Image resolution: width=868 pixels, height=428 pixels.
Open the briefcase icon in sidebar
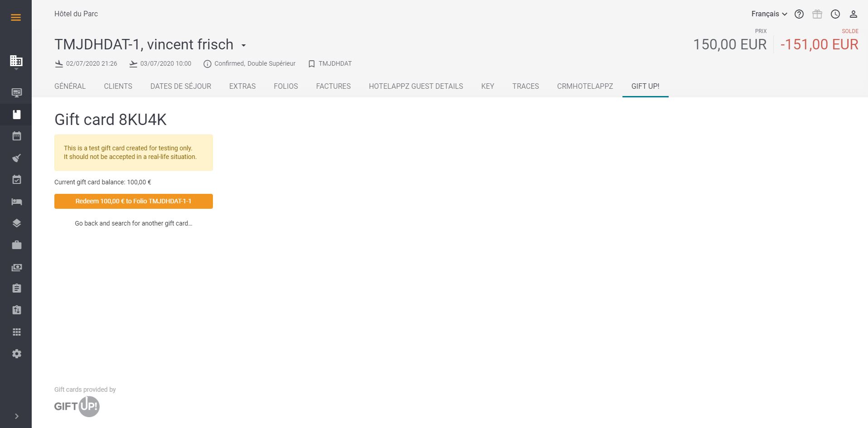pyautogui.click(x=17, y=245)
